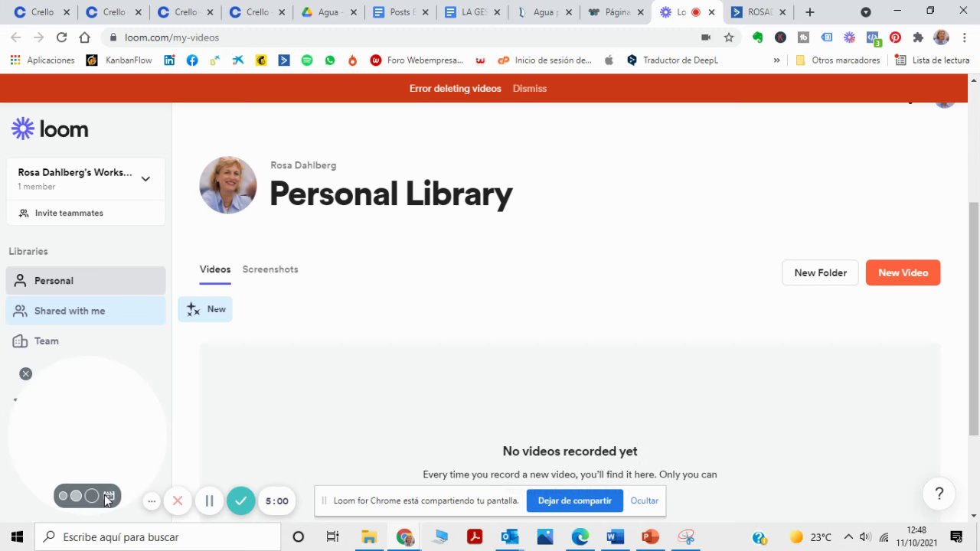The height and width of the screenshot is (551, 980).
Task: Open recording more options (three dots)
Action: click(x=152, y=501)
